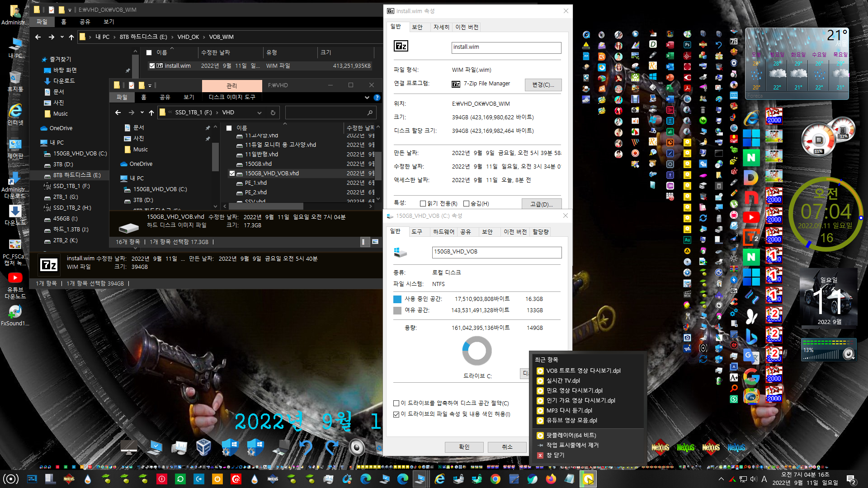This screenshot has height=488, width=868.
Task: Click the F:\VHD window search box
Action: point(330,113)
